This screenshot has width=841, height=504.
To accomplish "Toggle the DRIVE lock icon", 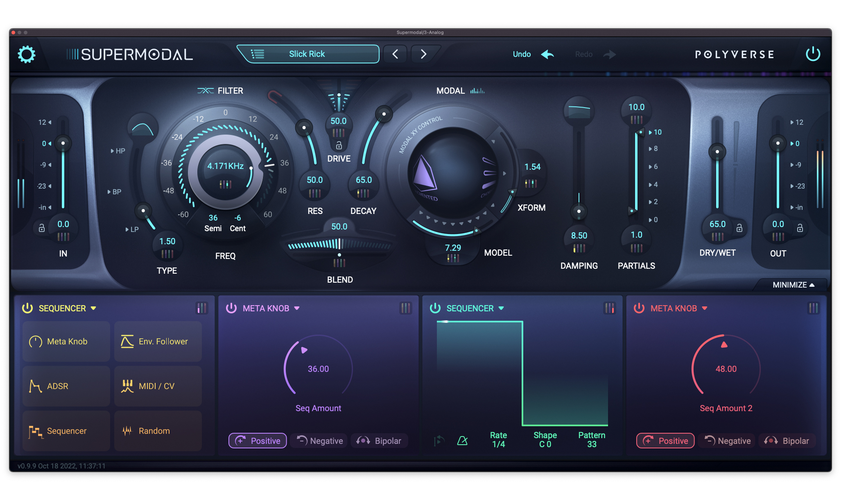I will coord(339,145).
